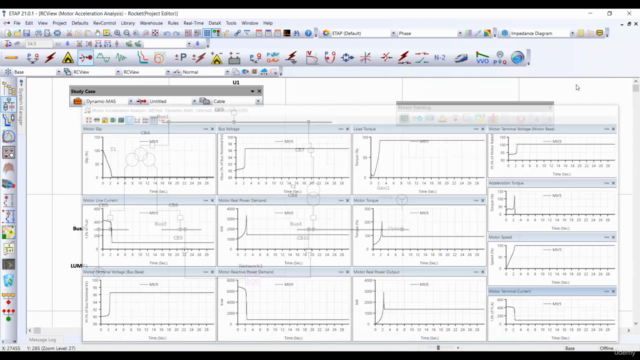The image size is (640, 360).
Task: Click the Motor Speed panel header
Action: 552,237
